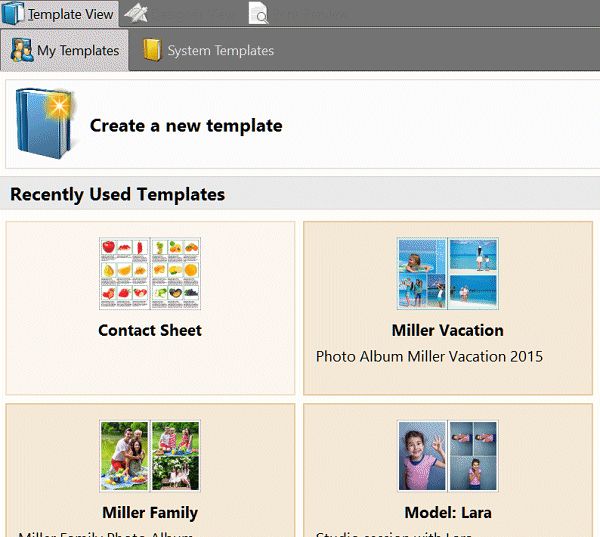Select the Model: Lara template thumbnail
600x537 pixels.
(x=448, y=455)
